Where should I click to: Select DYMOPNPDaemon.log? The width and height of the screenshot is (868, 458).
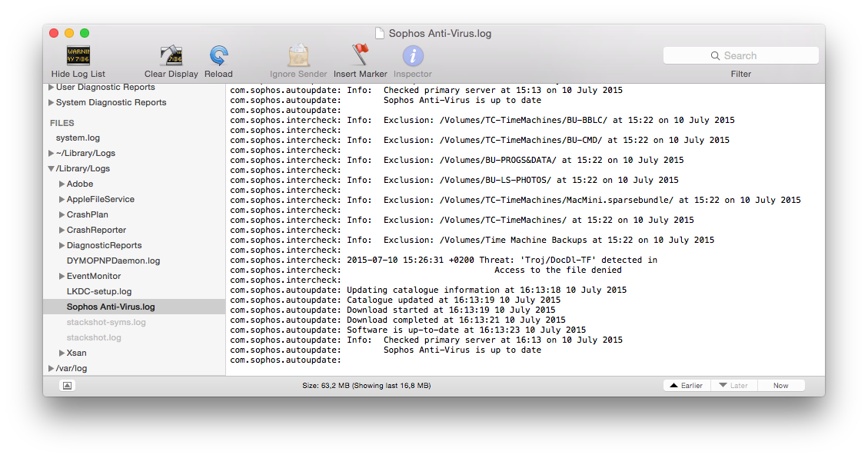click(114, 261)
